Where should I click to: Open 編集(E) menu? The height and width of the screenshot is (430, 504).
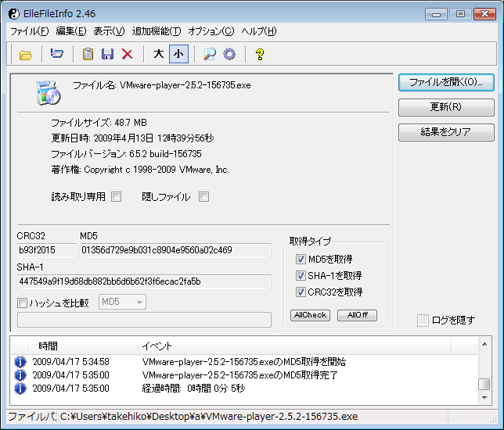click(71, 31)
